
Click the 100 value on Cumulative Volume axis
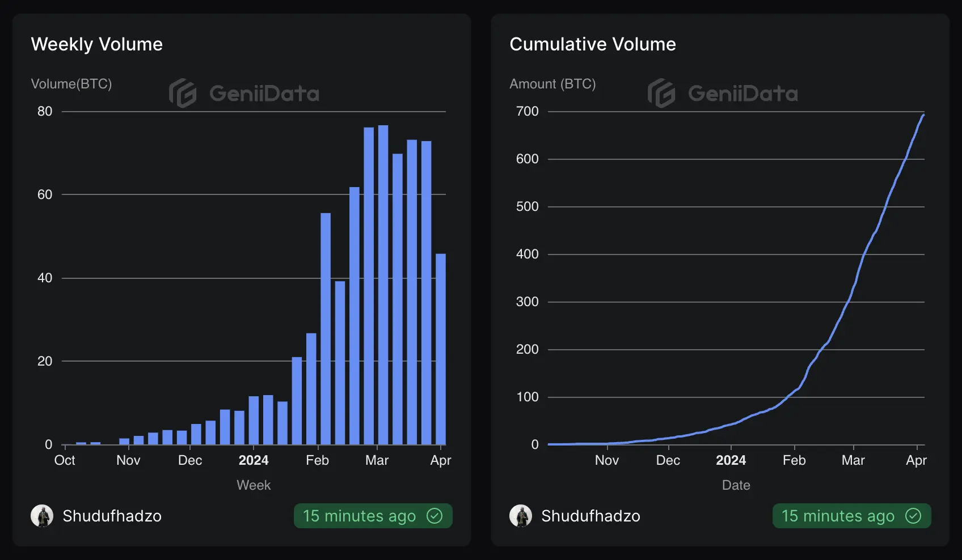tap(528, 397)
